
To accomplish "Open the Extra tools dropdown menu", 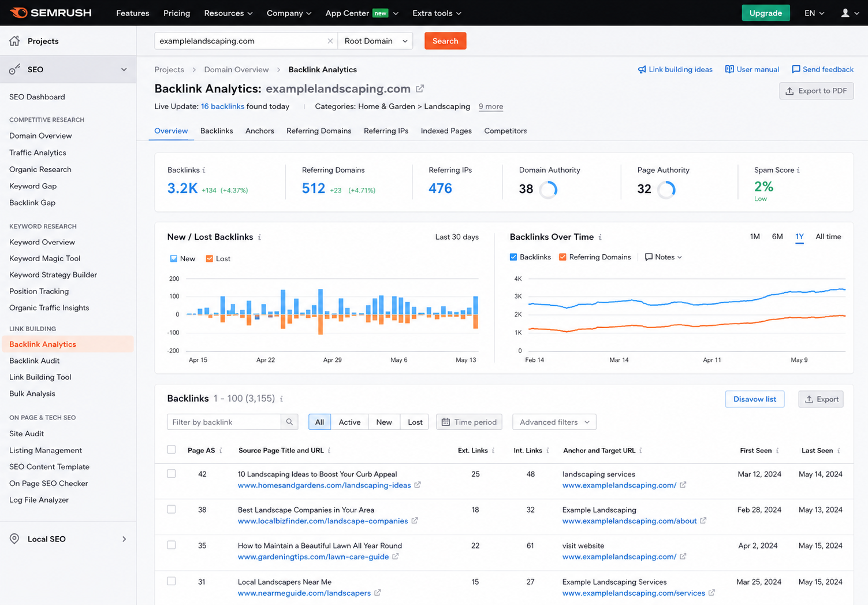I will [x=437, y=13].
